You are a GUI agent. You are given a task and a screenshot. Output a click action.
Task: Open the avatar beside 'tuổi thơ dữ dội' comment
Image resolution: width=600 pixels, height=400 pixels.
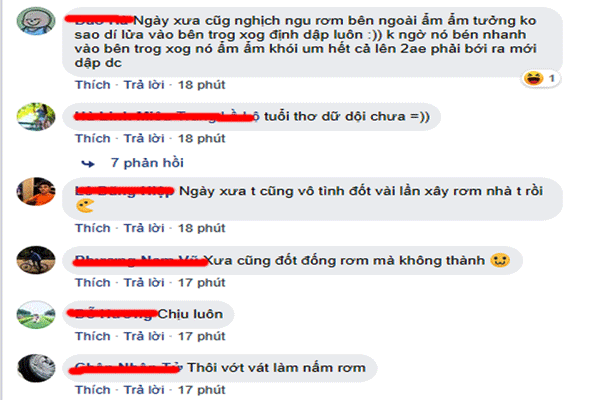click(x=36, y=116)
